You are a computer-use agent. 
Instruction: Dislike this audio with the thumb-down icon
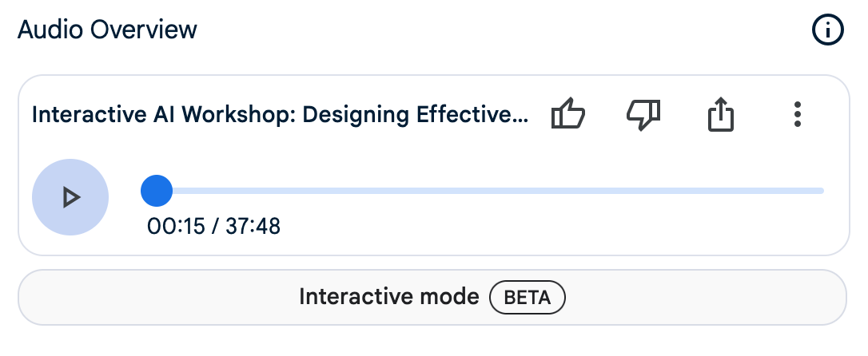[x=643, y=114]
